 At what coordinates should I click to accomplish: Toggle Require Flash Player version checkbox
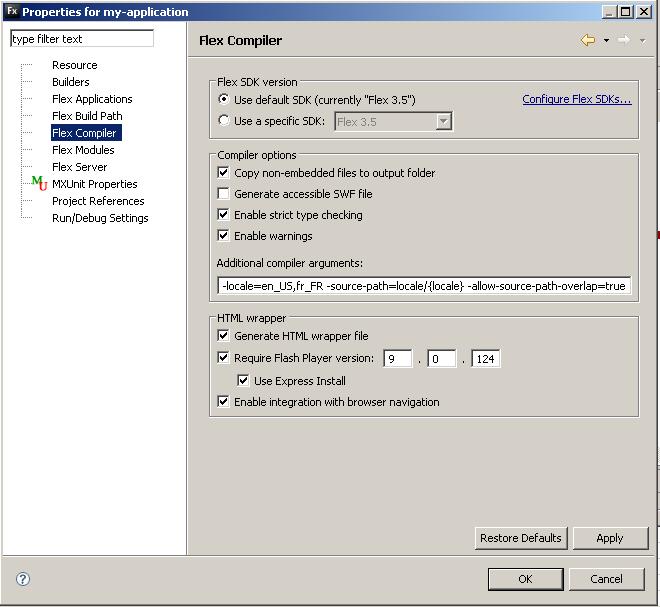click(223, 357)
